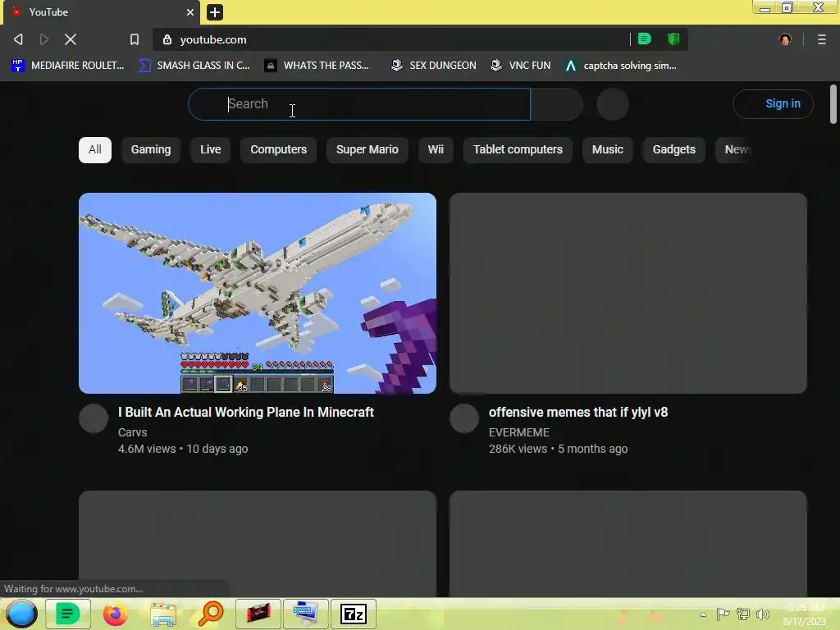Open the magnifier search app in taskbar
Screen dimensions: 840x630
click(211, 614)
